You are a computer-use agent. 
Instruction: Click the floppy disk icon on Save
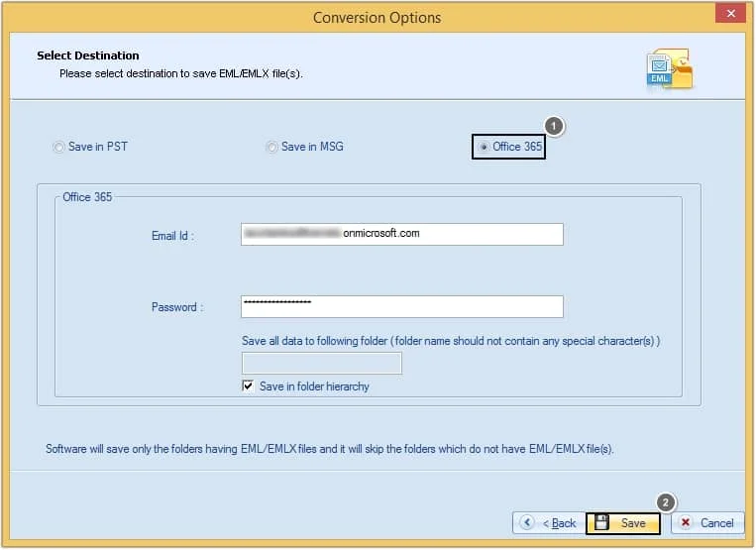(x=601, y=522)
